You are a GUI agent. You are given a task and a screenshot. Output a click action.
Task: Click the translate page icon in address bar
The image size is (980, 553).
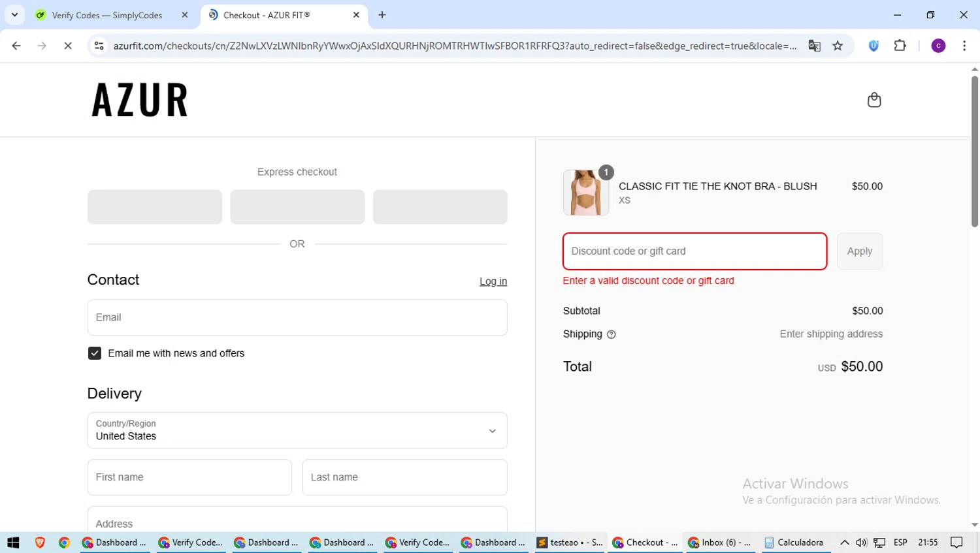tap(814, 46)
